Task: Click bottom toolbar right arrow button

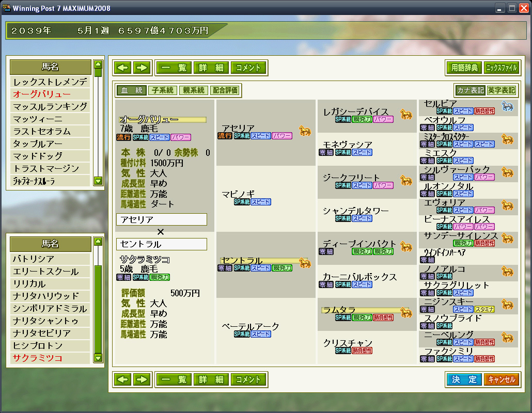Action: tap(142, 379)
